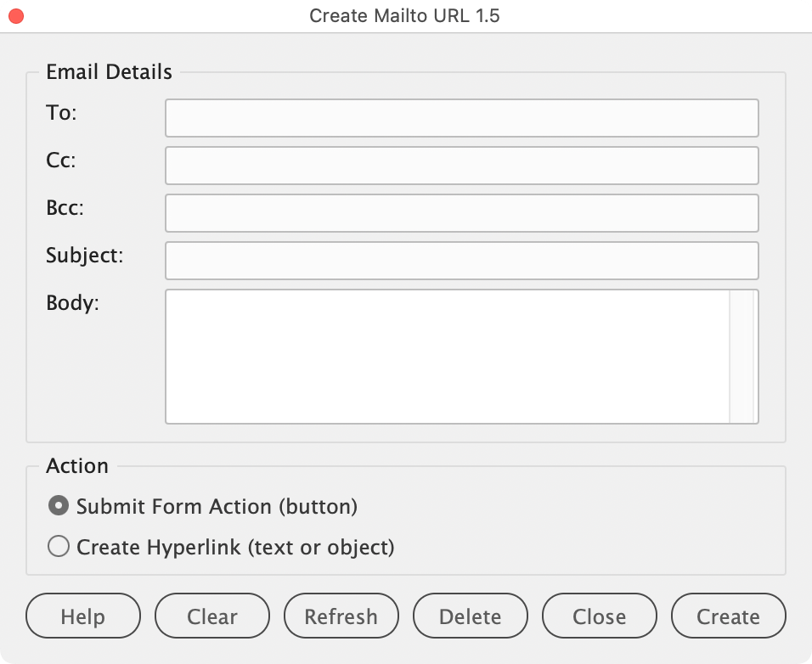Click the Create Hyperlink label text
Image resolution: width=812 pixels, height=664 pixels.
click(235, 547)
